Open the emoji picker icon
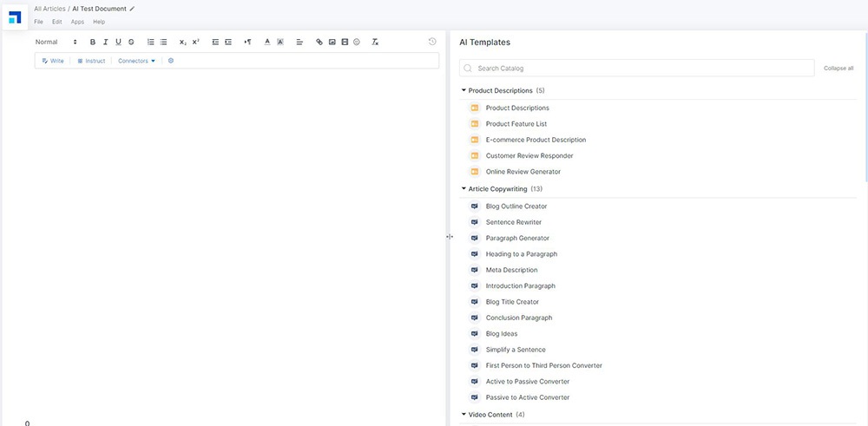 pos(357,42)
